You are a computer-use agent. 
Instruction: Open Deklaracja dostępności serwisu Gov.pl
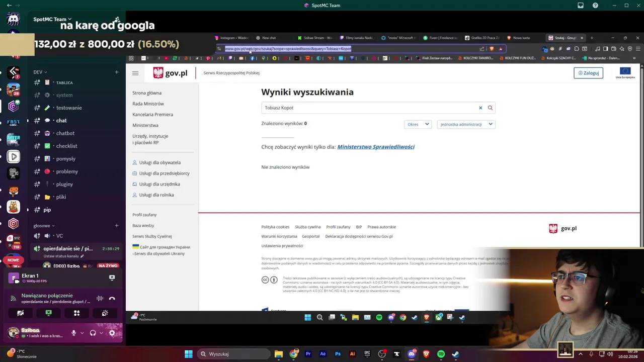point(359,236)
